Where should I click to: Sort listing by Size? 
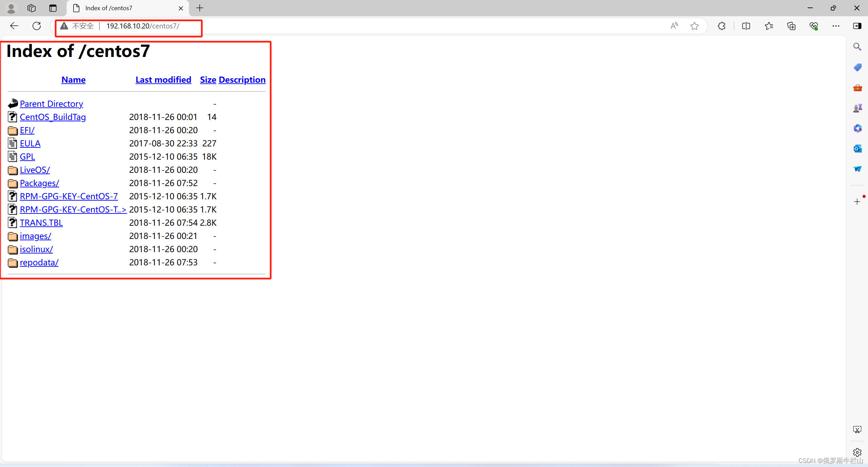208,80
